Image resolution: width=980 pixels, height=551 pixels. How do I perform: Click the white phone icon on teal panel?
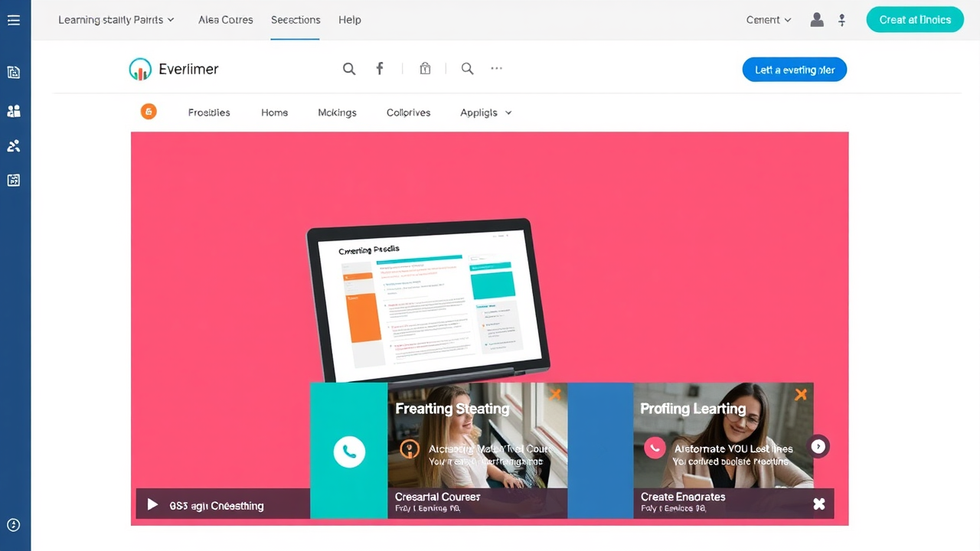pyautogui.click(x=349, y=452)
